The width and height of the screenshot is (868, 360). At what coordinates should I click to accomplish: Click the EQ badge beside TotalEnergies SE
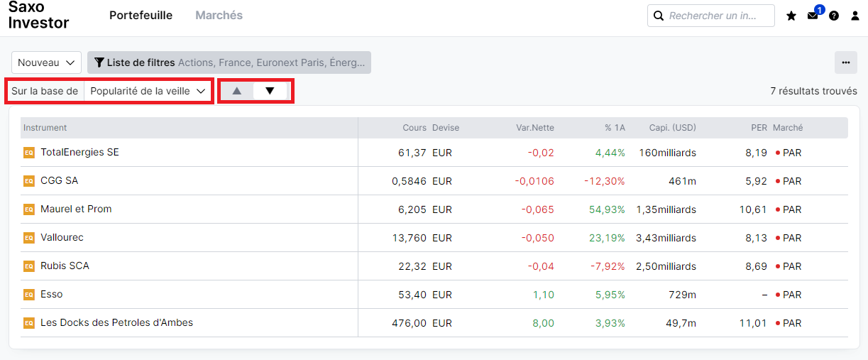click(29, 153)
